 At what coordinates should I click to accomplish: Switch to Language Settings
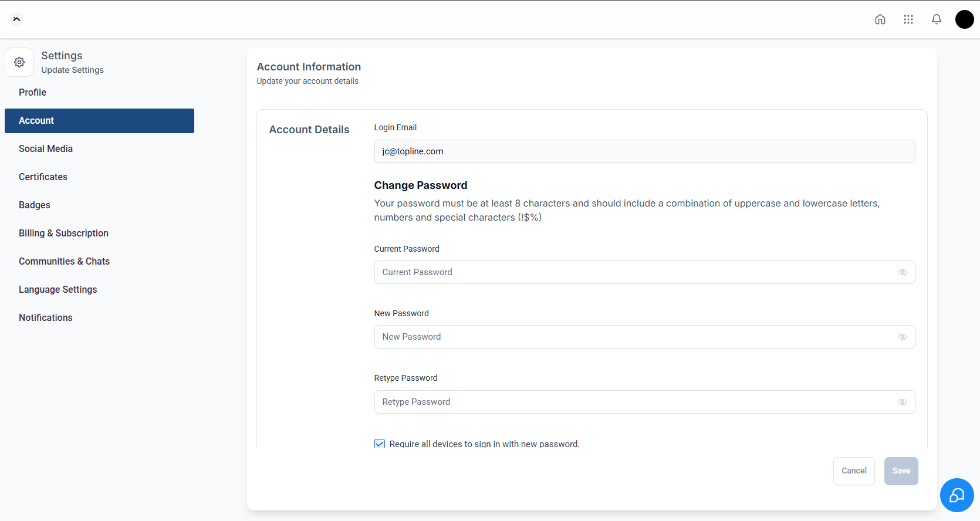pos(58,289)
